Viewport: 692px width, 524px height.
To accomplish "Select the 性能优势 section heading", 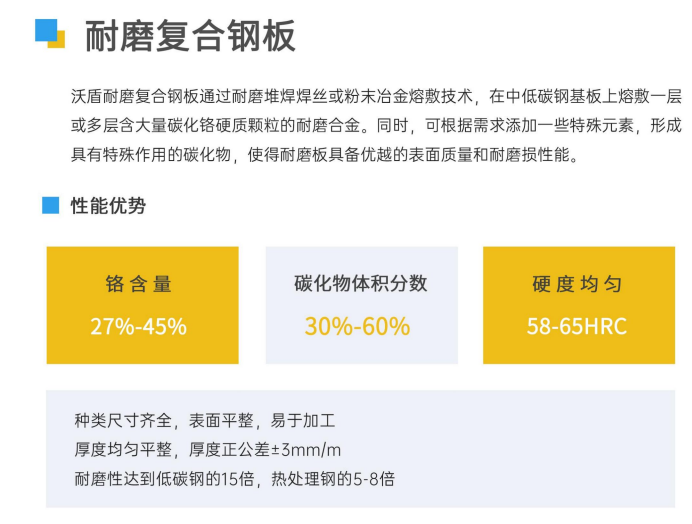I will [x=108, y=206].
